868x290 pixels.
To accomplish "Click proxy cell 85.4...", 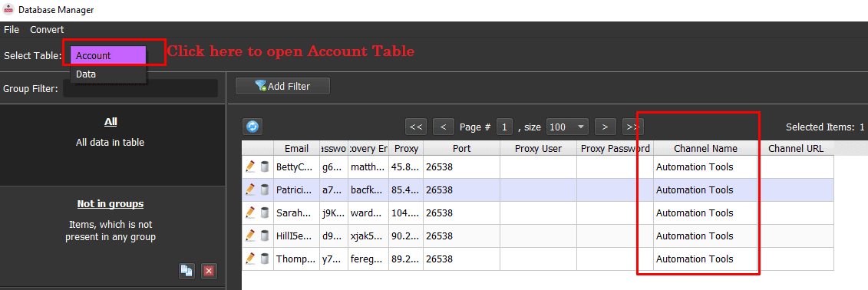I will (x=406, y=189).
